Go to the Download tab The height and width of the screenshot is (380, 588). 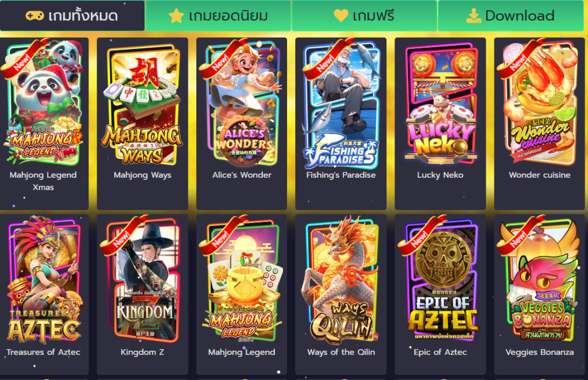[510, 16]
